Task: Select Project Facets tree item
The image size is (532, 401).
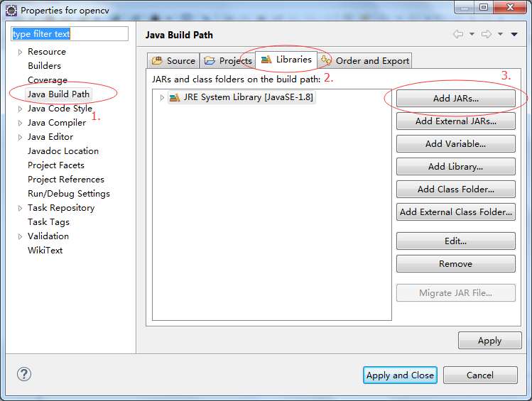Action: click(x=56, y=165)
